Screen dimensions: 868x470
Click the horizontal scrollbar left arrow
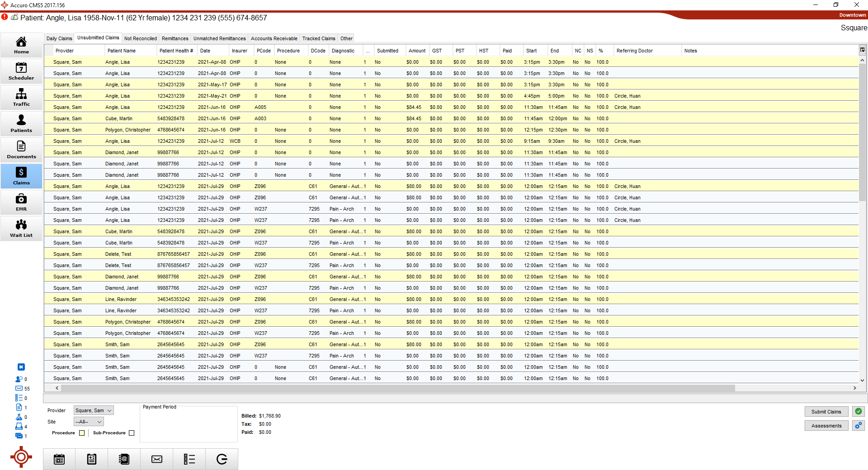pos(57,388)
